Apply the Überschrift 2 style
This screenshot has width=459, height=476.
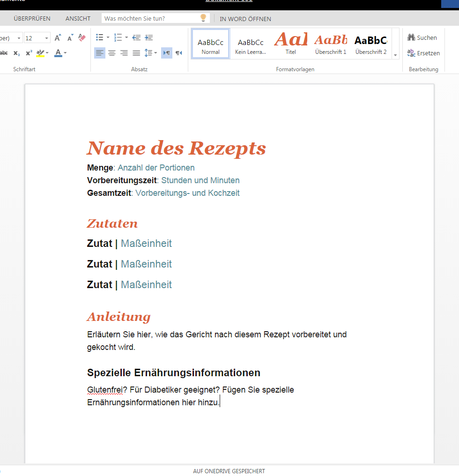pos(371,45)
